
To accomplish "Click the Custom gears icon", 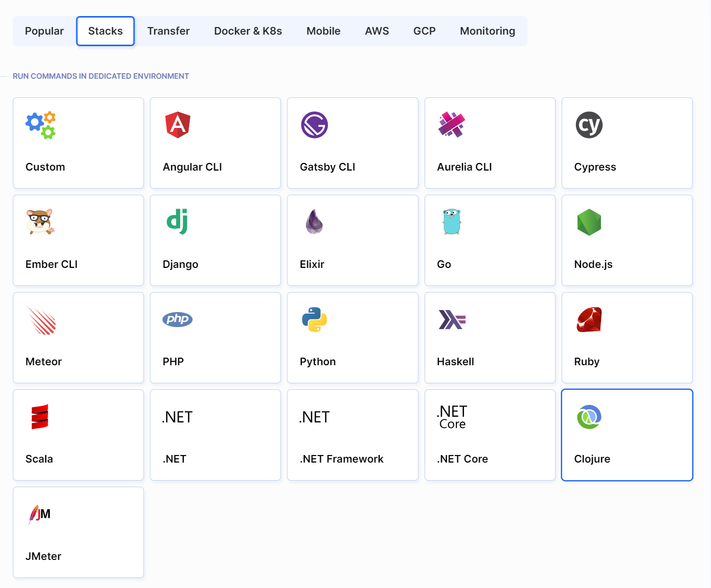I will tap(41, 125).
